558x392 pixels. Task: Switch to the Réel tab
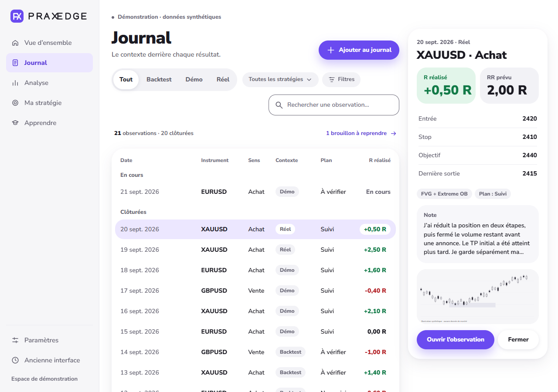tap(223, 80)
